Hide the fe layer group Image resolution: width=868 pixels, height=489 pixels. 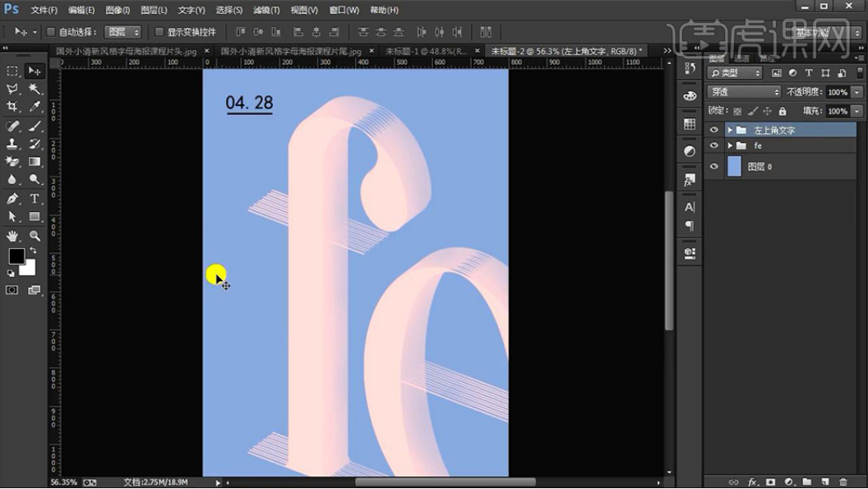[714, 145]
